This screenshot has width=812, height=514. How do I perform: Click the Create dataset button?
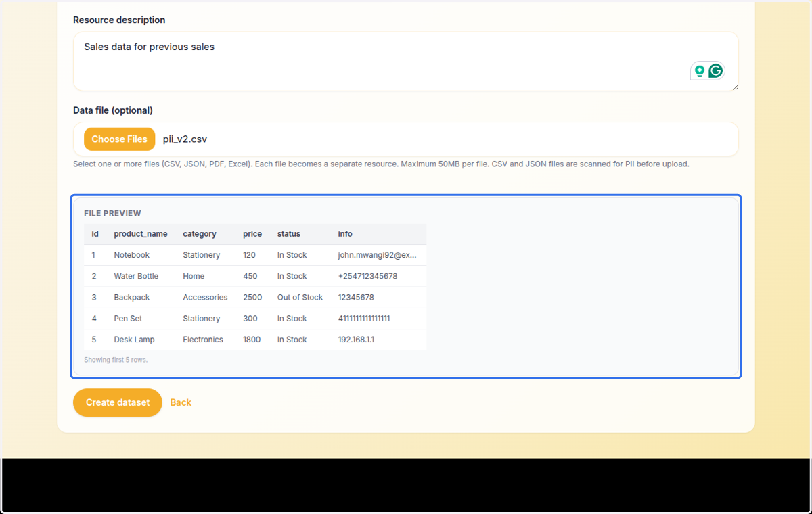tap(118, 402)
